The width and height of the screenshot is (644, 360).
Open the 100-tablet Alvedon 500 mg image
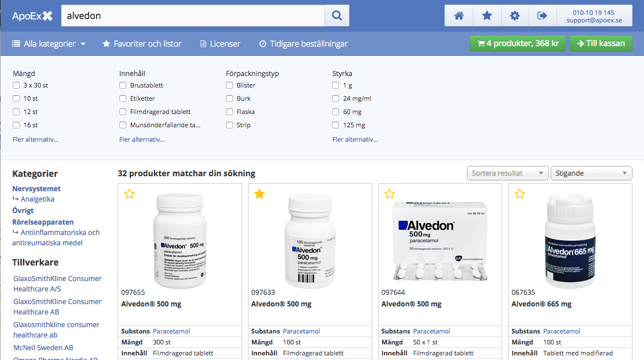310,241
